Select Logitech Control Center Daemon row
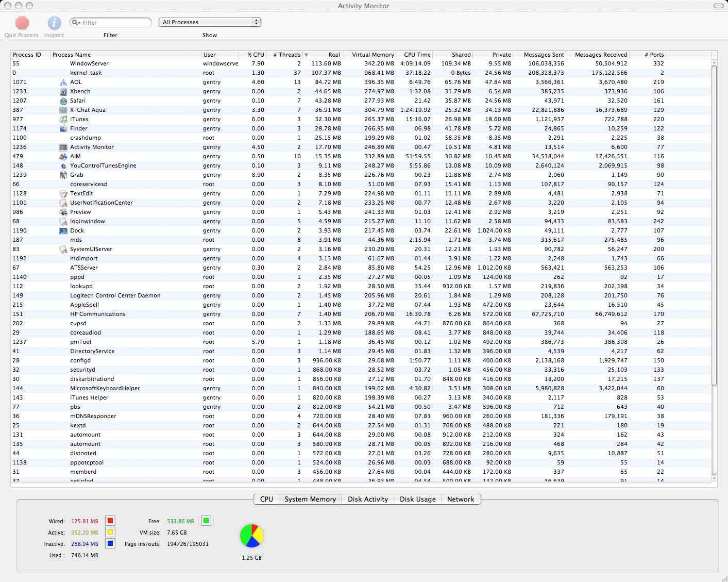The height and width of the screenshot is (582, 728). (x=361, y=296)
